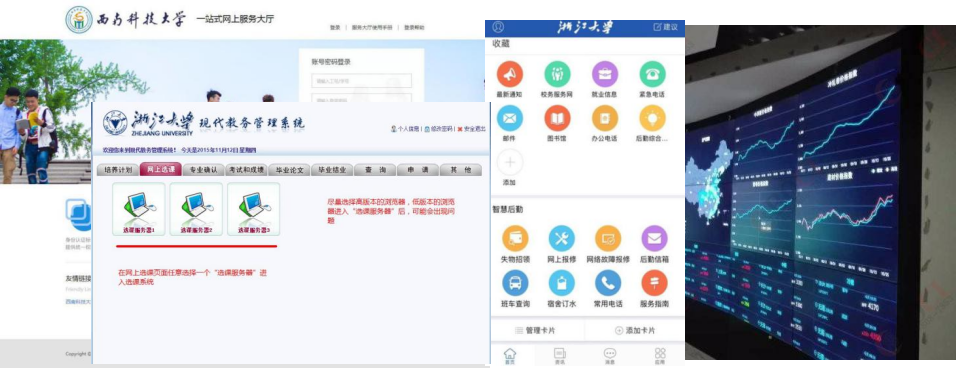The image size is (957, 368).
Task: Open the 图书馆 book icon
Action: point(557,118)
